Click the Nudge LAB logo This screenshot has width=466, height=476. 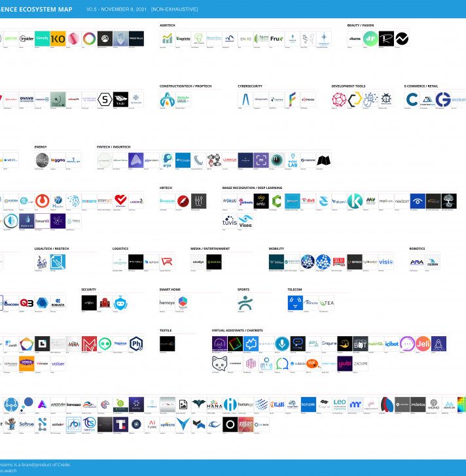pos(293,160)
